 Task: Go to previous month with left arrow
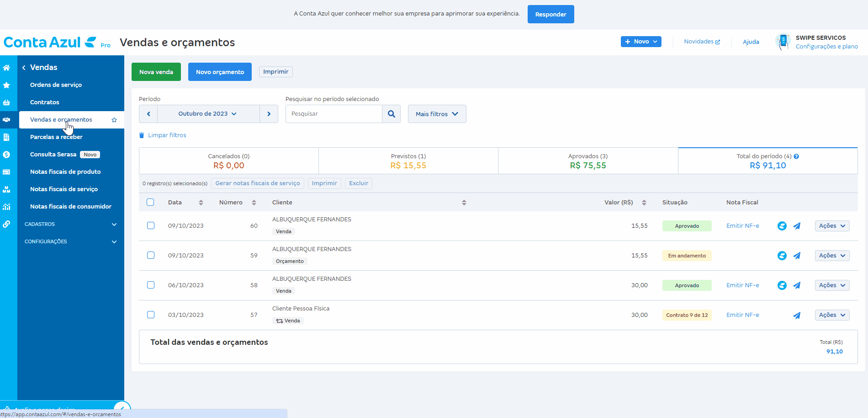pyautogui.click(x=148, y=114)
